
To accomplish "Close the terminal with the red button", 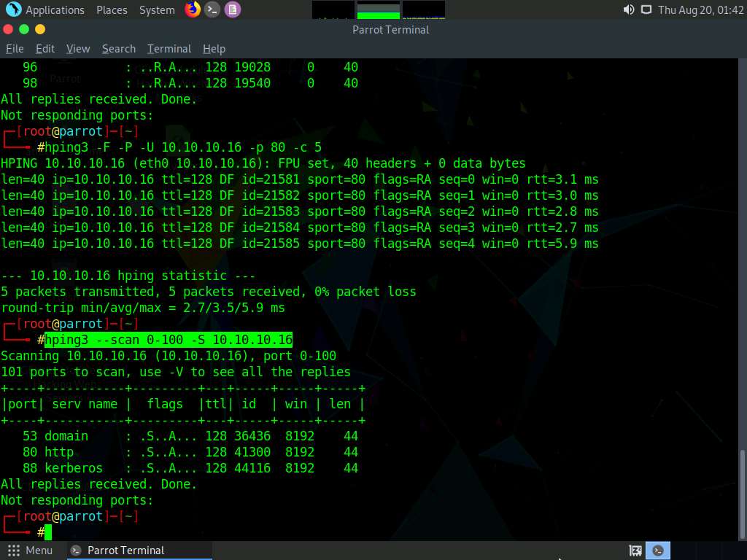I will tap(8, 29).
